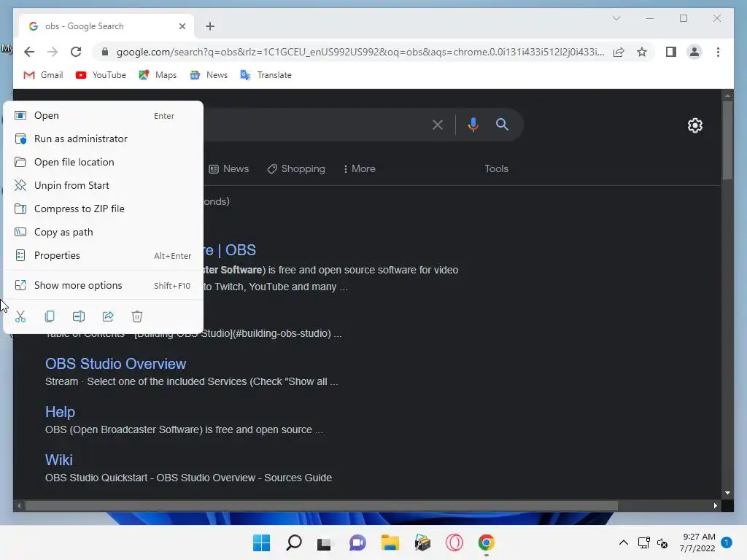Open Chrome three-dot menu
747x560 pixels.
pos(718,52)
